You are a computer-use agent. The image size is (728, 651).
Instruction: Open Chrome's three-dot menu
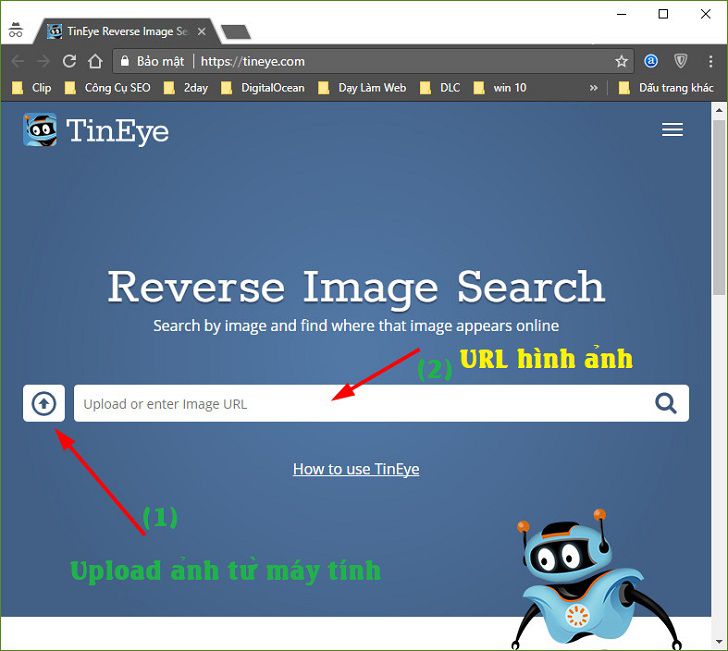pos(710,61)
